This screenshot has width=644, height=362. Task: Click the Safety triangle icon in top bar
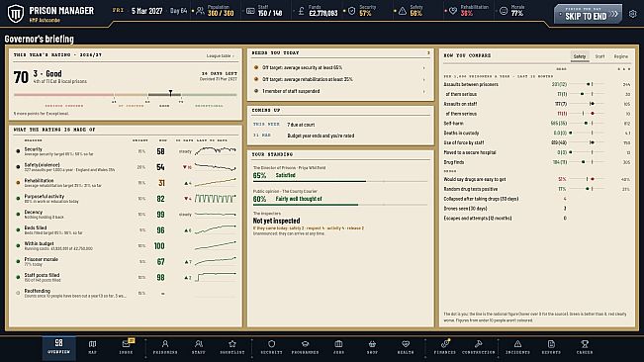click(x=403, y=11)
